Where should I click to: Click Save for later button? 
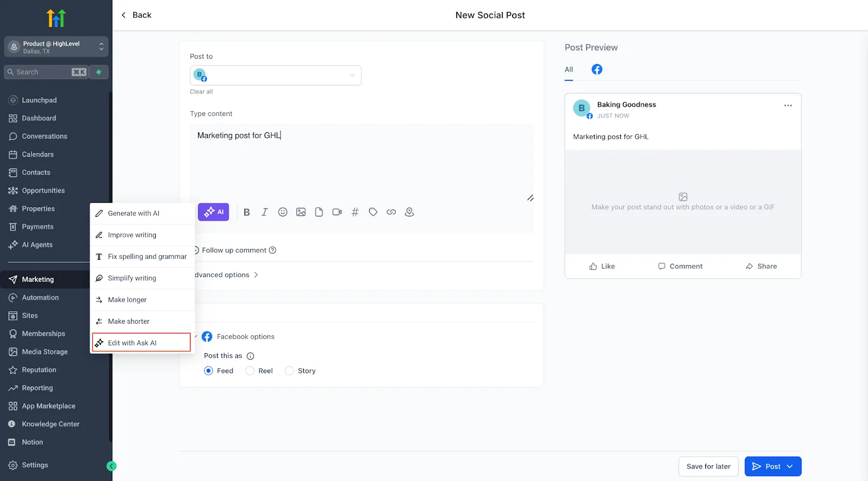pyautogui.click(x=709, y=466)
